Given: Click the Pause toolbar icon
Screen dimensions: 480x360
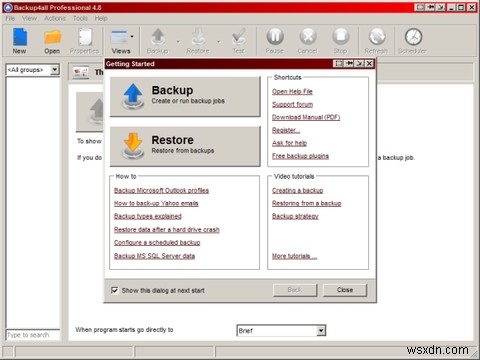Looking at the screenshot, I should coord(275,36).
